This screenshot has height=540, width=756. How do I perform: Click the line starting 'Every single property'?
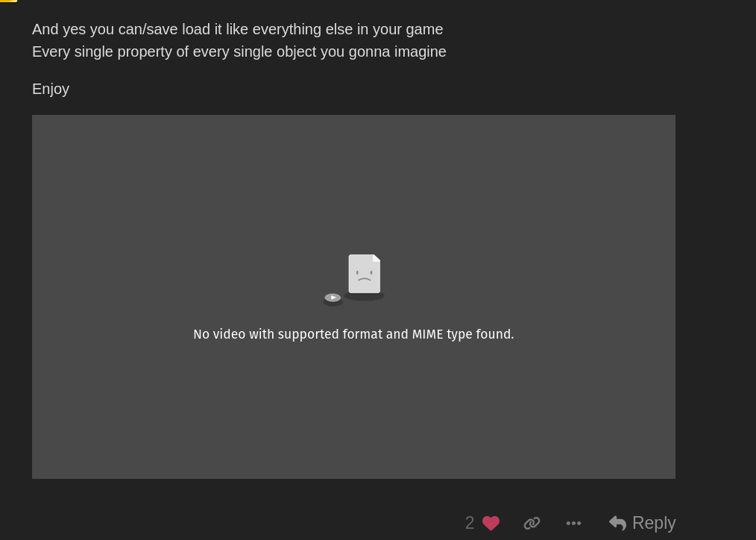pos(239,51)
